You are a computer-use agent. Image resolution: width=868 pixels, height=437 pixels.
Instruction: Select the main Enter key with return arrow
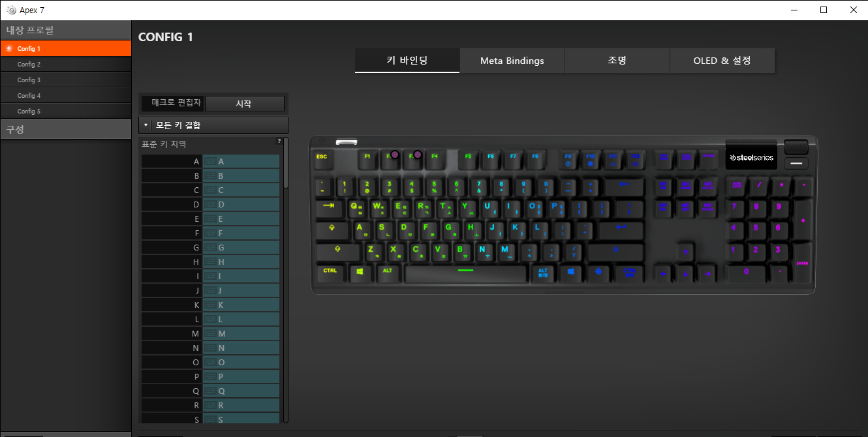(x=621, y=230)
